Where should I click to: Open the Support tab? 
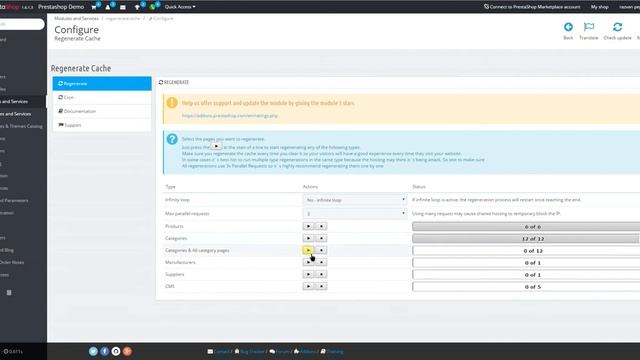click(x=102, y=125)
